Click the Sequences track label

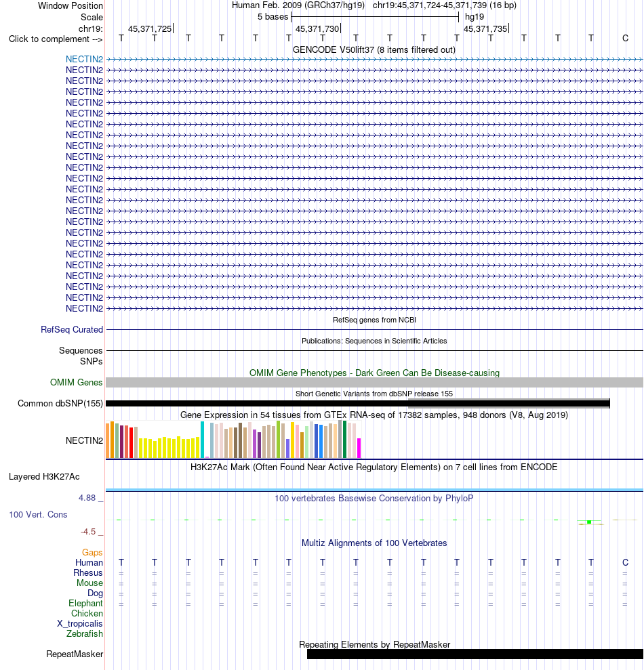[x=81, y=350]
